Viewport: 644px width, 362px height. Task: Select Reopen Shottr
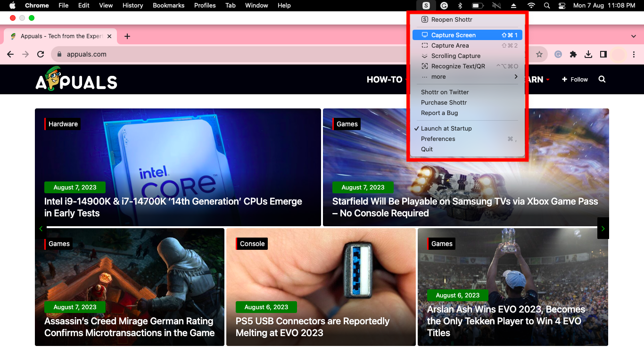click(467, 20)
